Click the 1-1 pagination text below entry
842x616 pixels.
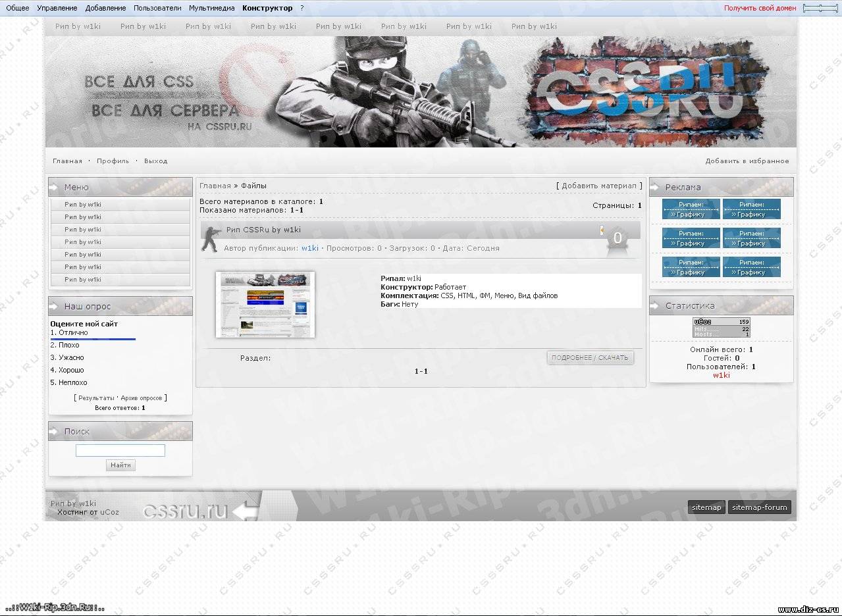coord(421,371)
